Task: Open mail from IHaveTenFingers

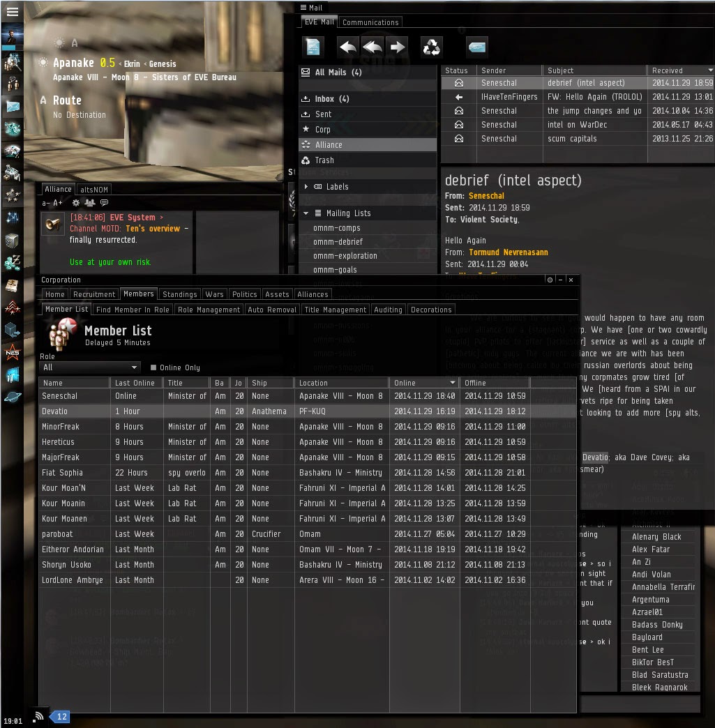Action: point(578,97)
